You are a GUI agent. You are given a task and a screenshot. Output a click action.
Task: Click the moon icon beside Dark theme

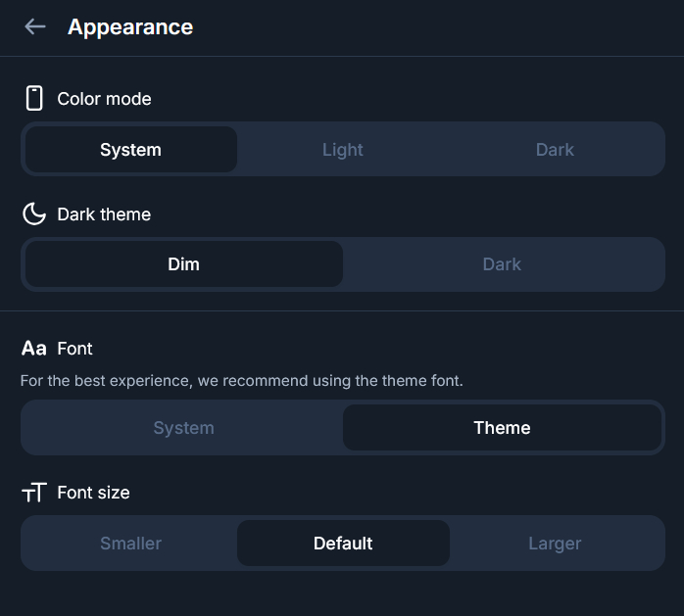point(34,213)
